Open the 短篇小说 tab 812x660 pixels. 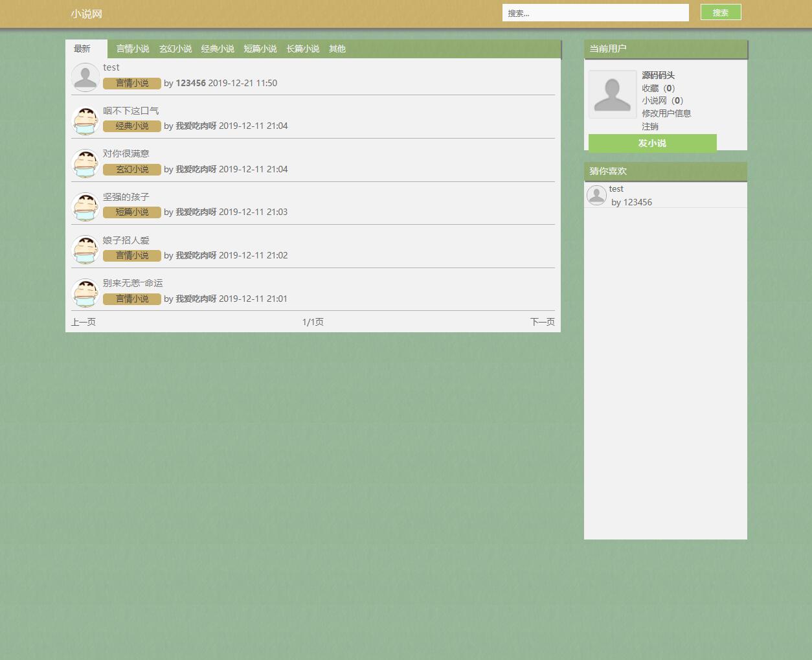tap(260, 49)
